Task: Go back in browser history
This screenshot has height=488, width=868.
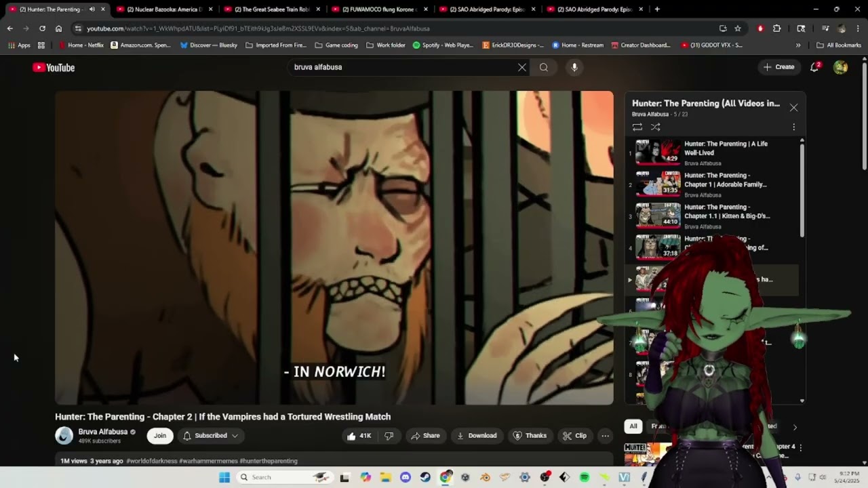Action: (x=9, y=28)
